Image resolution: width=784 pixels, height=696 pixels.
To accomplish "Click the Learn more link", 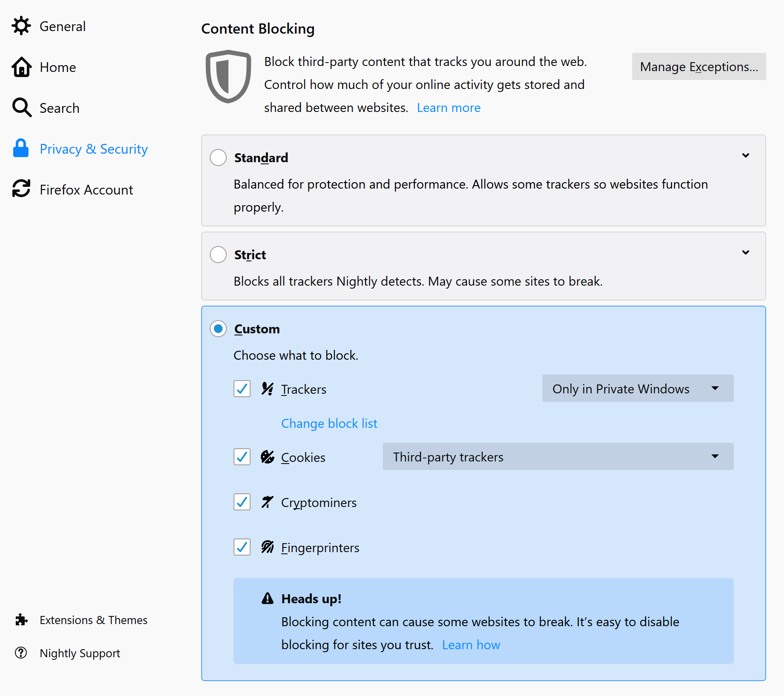I will [448, 108].
